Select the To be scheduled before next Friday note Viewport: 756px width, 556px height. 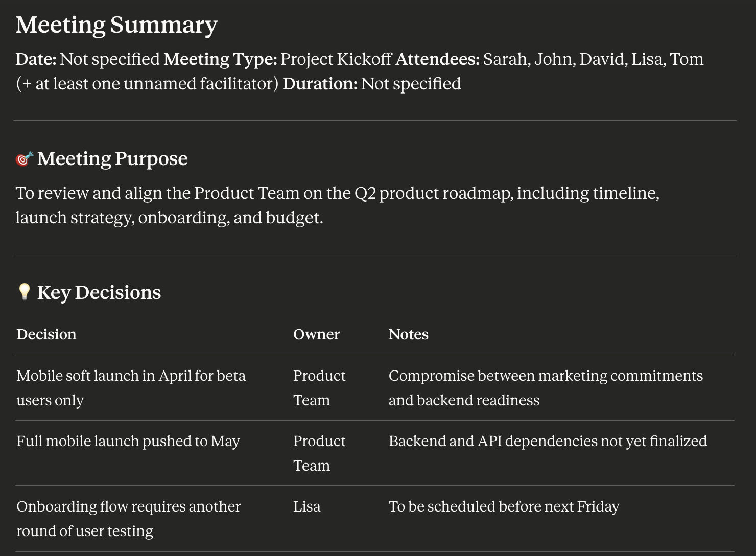pos(504,506)
